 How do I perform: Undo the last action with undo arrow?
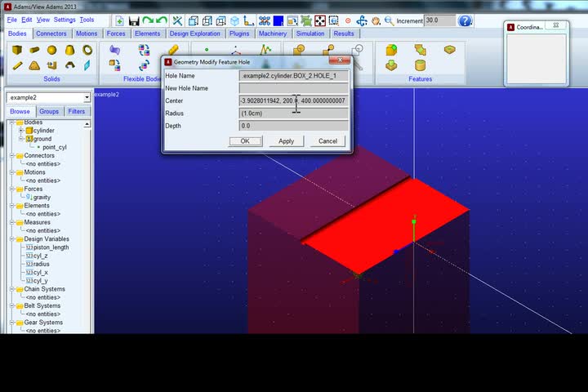point(162,20)
